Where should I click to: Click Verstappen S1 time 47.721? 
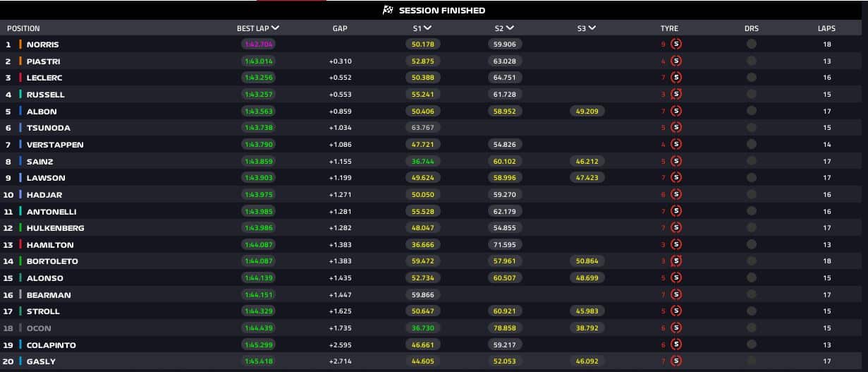[x=422, y=145]
